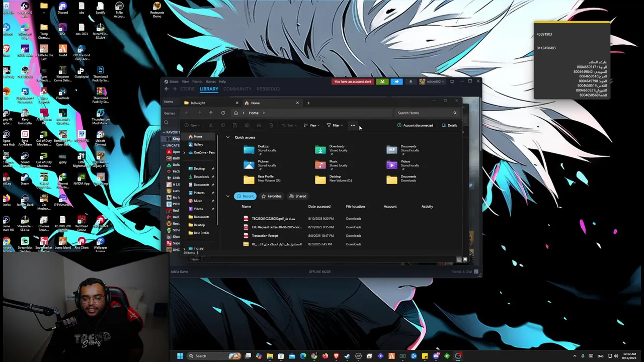Click the Delete trash icon in Explorer toolbar
This screenshot has height=362, width=644.
pyautogui.click(x=271, y=125)
